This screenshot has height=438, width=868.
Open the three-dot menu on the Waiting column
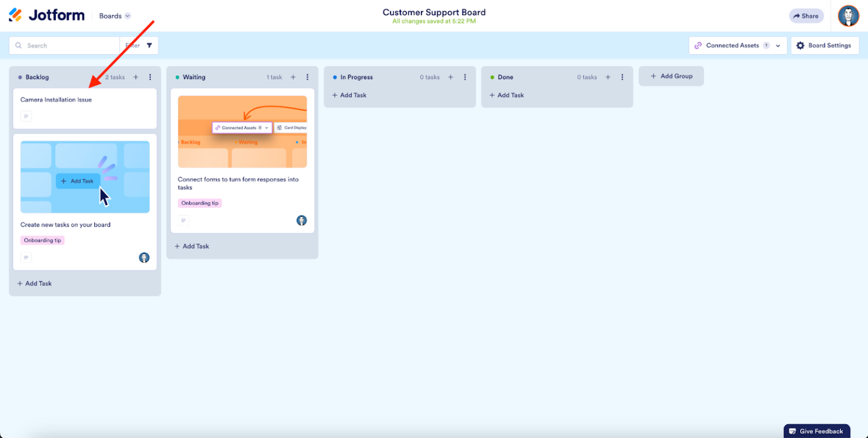point(307,77)
